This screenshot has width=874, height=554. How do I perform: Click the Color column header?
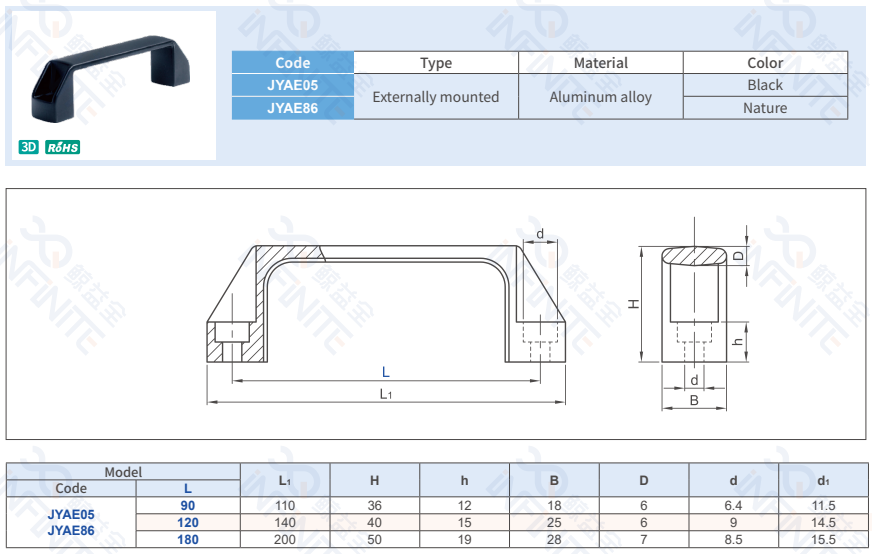click(x=765, y=63)
